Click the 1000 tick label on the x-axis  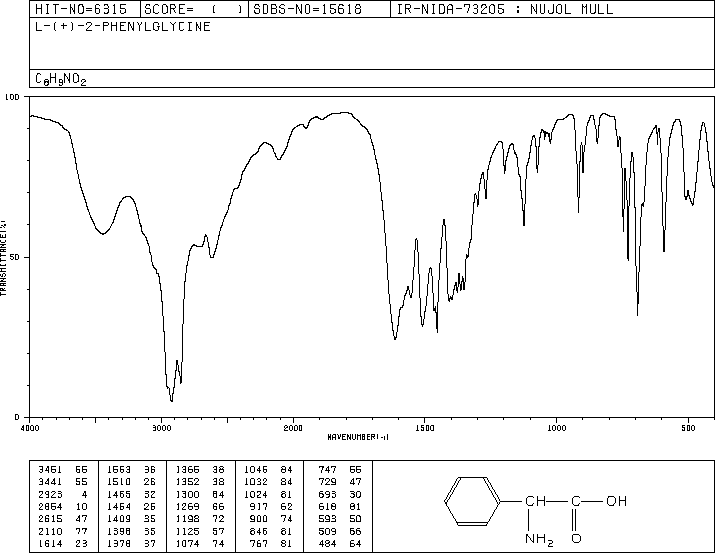[x=556, y=428]
